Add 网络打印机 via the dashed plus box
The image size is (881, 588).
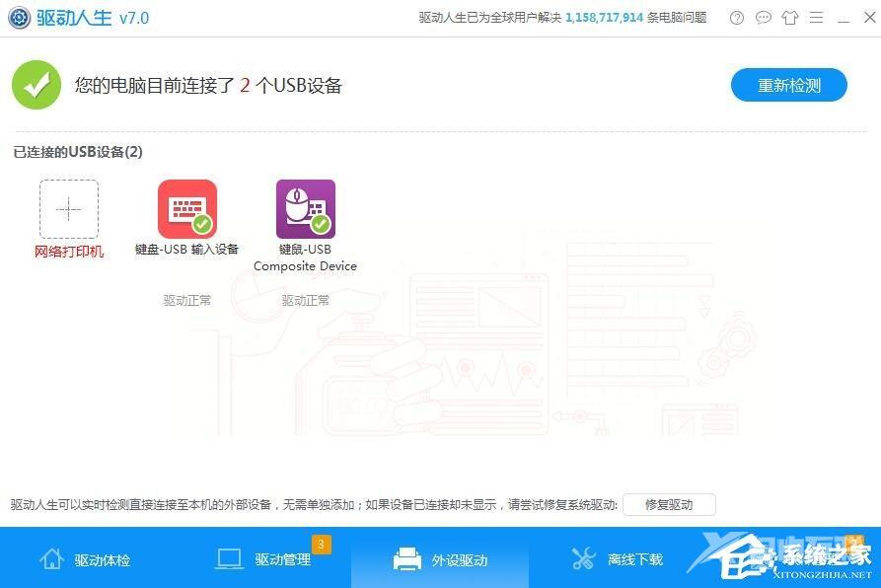[68, 208]
